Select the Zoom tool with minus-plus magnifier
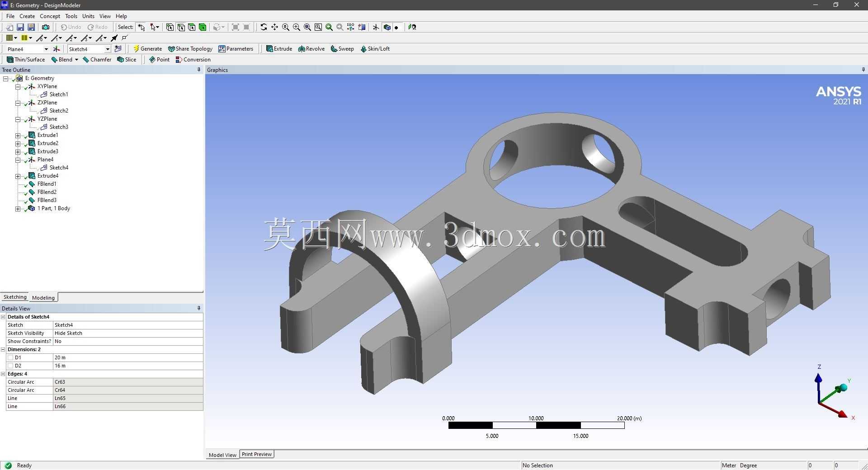This screenshot has height=470, width=868. pos(286,27)
